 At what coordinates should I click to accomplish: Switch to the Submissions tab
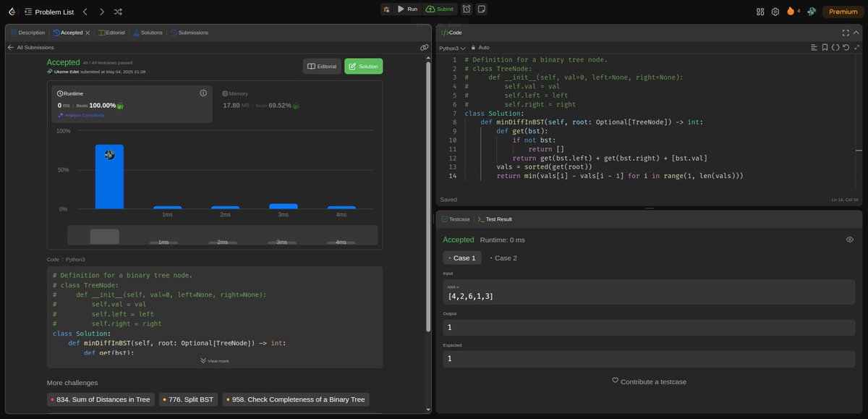189,33
